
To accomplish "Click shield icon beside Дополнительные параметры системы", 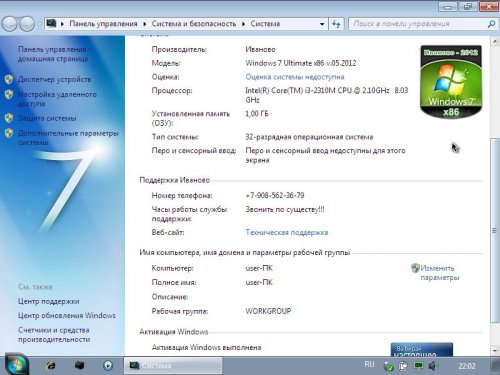I will 9,133.
